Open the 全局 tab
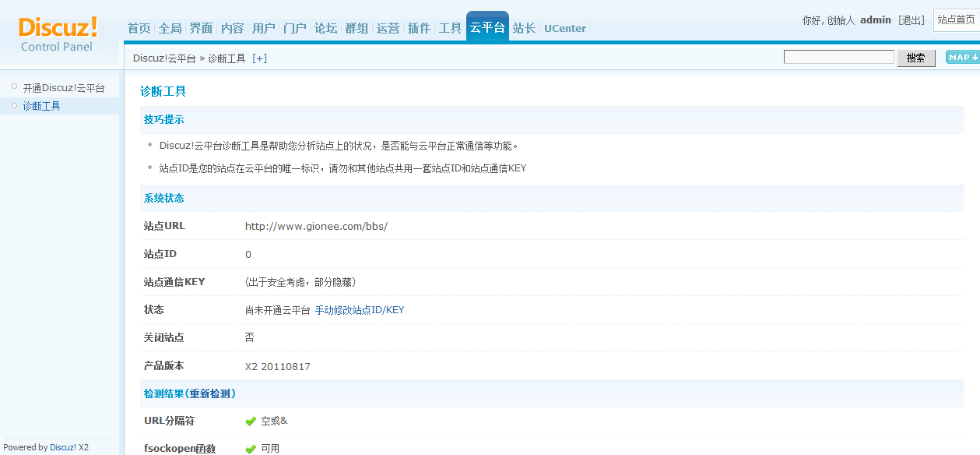The image size is (980, 455). click(170, 28)
